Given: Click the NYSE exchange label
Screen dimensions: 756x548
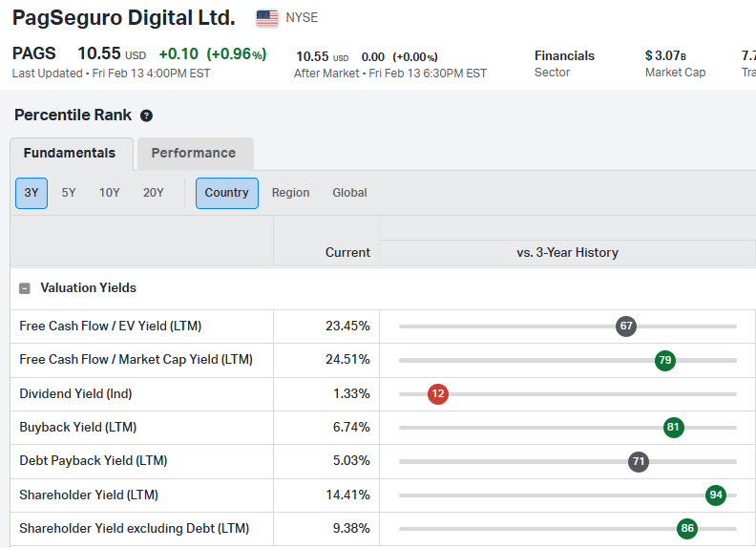Looking at the screenshot, I should (x=302, y=18).
